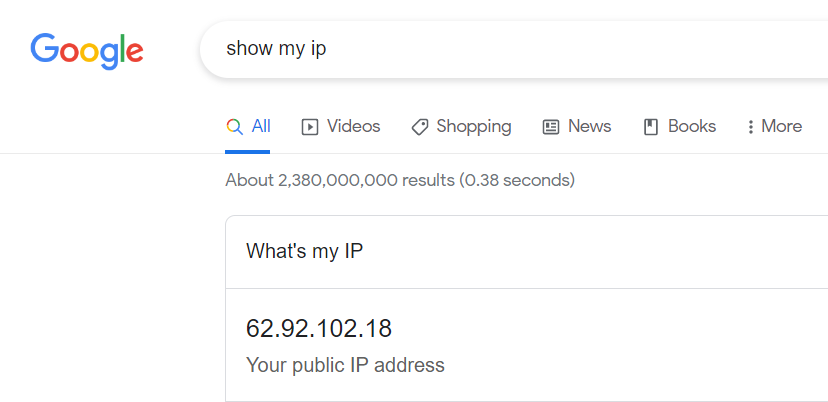The image size is (828, 402).
Task: Select the IP address 62.92.102.18
Action: [x=319, y=329]
